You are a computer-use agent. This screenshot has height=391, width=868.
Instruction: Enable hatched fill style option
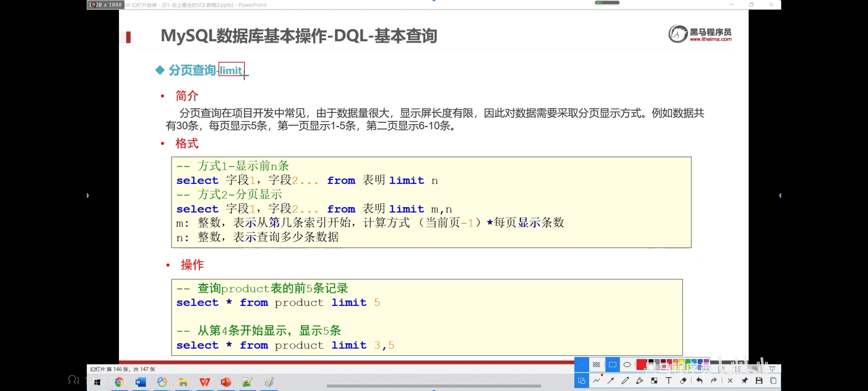(x=596, y=365)
